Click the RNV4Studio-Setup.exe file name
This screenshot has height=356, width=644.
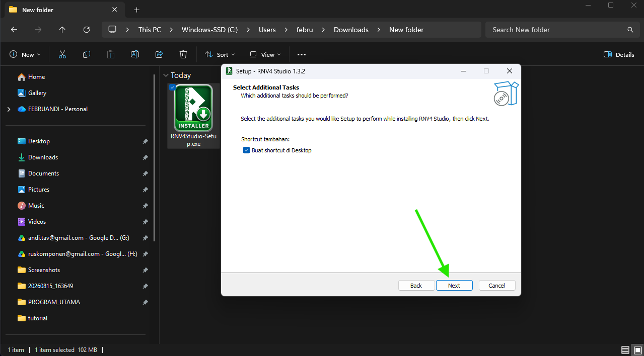[193, 140]
